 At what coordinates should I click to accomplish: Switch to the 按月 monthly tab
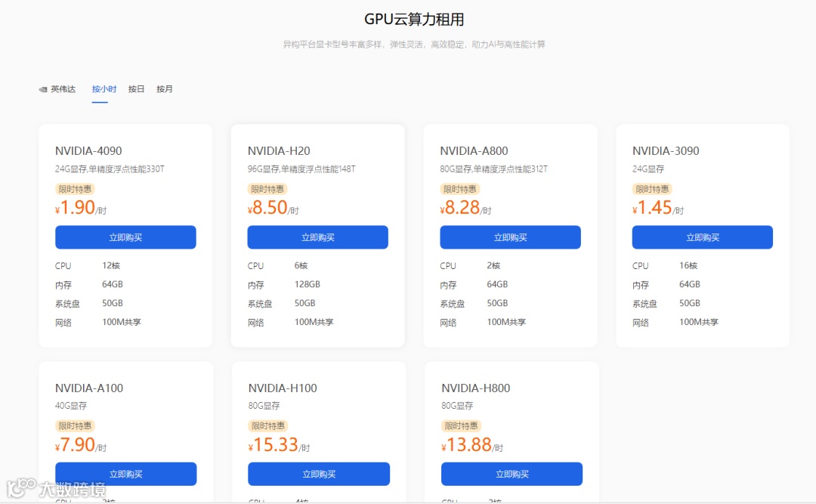[165, 89]
